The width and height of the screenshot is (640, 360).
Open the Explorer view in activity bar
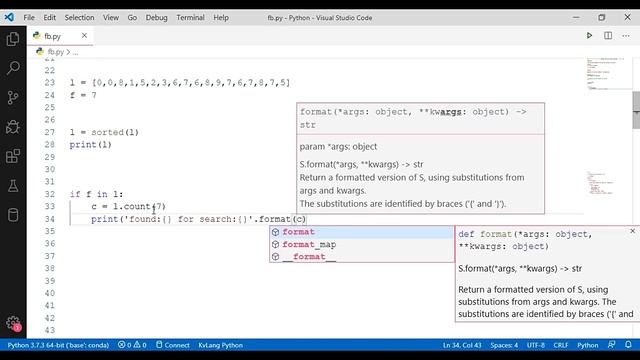click(13, 39)
